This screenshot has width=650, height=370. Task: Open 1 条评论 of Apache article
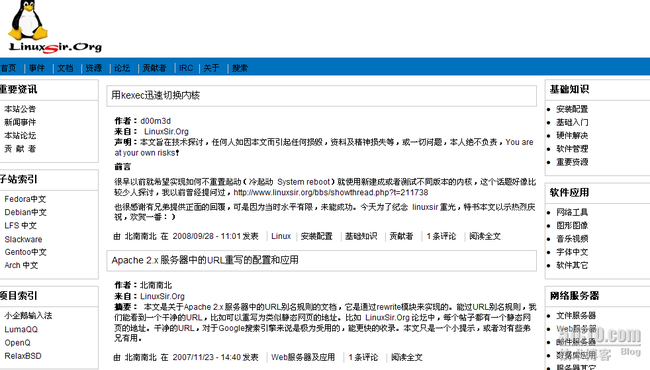pos(363,357)
